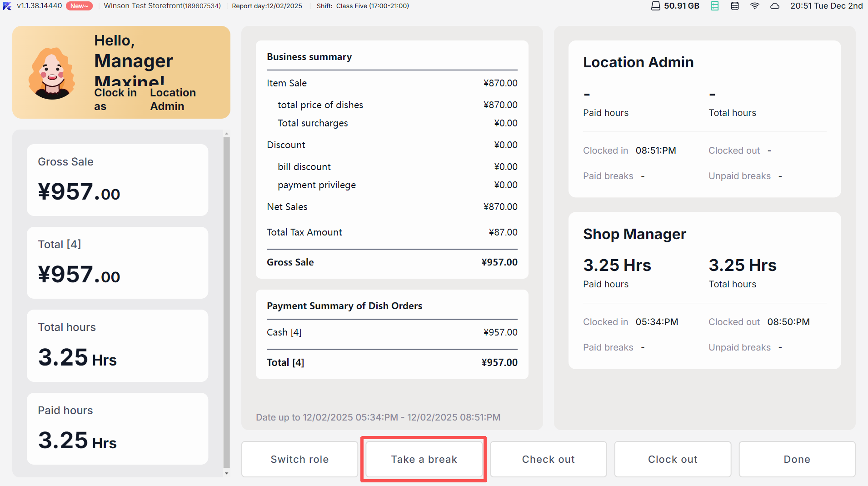Click the red New~ badge

point(79,6)
